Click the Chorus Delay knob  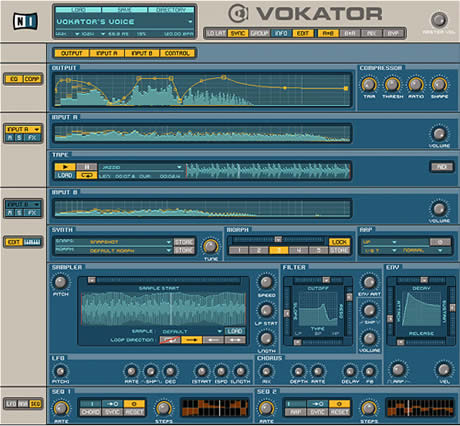click(350, 371)
